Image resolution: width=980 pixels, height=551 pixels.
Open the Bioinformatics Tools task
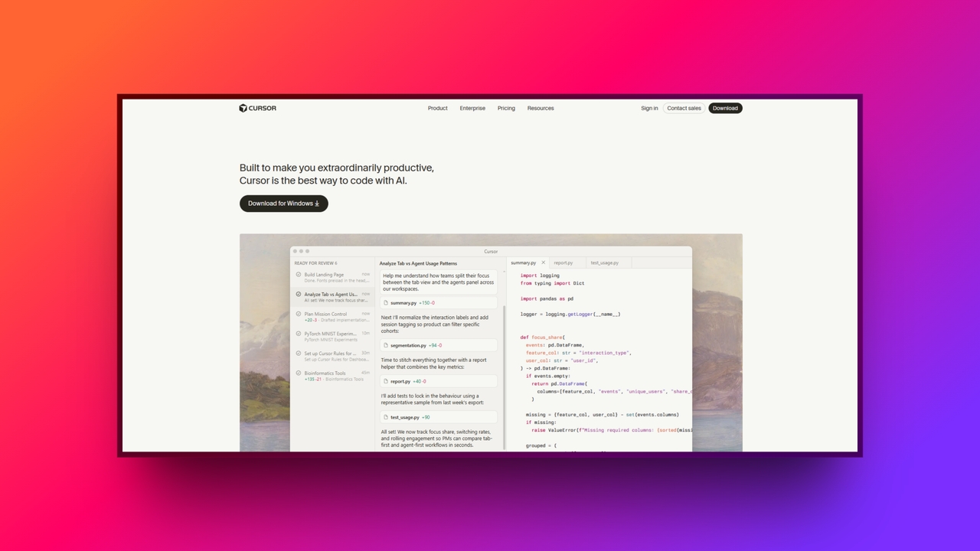pyautogui.click(x=332, y=377)
